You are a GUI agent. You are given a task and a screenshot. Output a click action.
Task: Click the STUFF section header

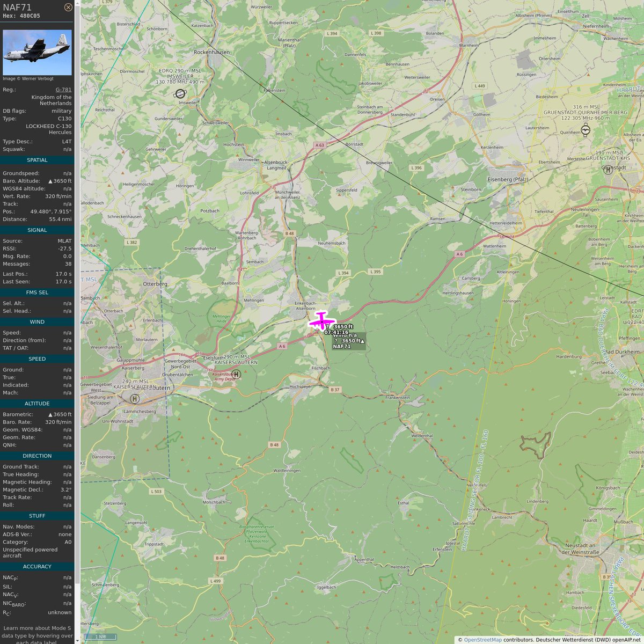37,516
